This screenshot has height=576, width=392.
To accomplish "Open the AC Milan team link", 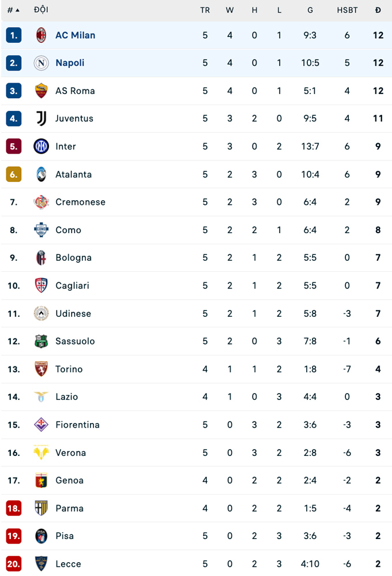I will pos(75,35).
